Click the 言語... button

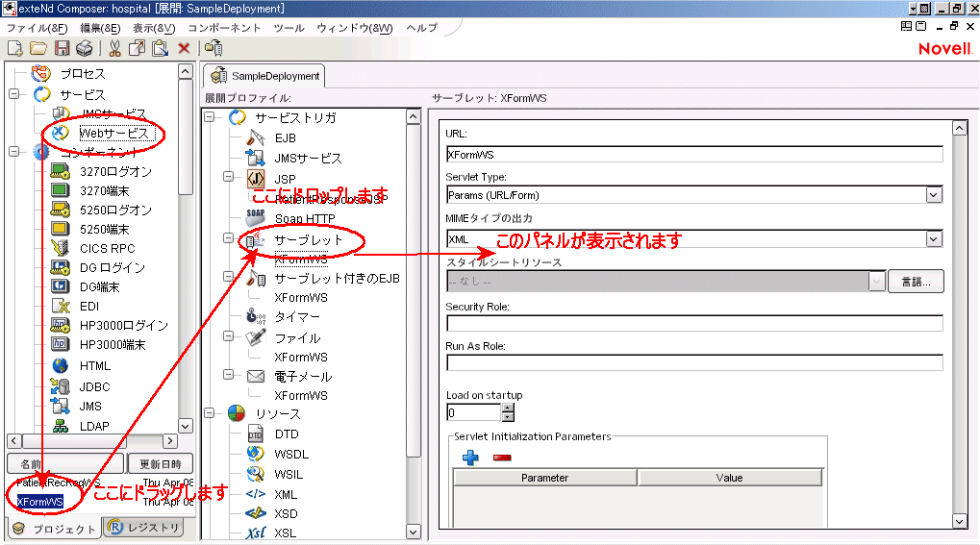[x=916, y=282]
